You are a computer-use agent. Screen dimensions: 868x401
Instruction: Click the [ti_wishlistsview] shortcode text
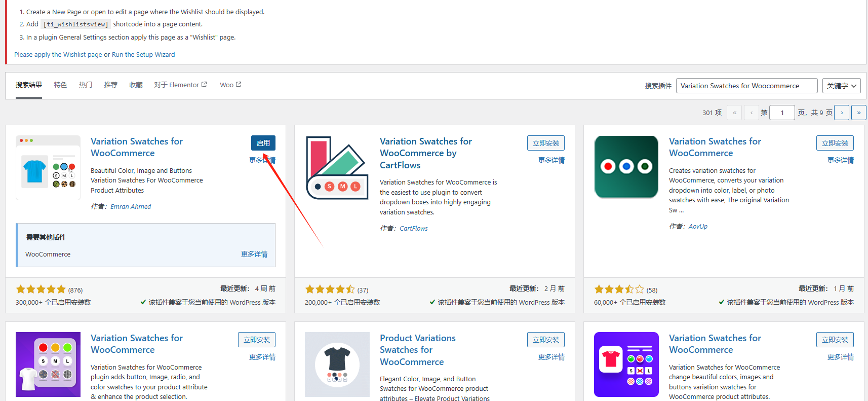(x=76, y=24)
